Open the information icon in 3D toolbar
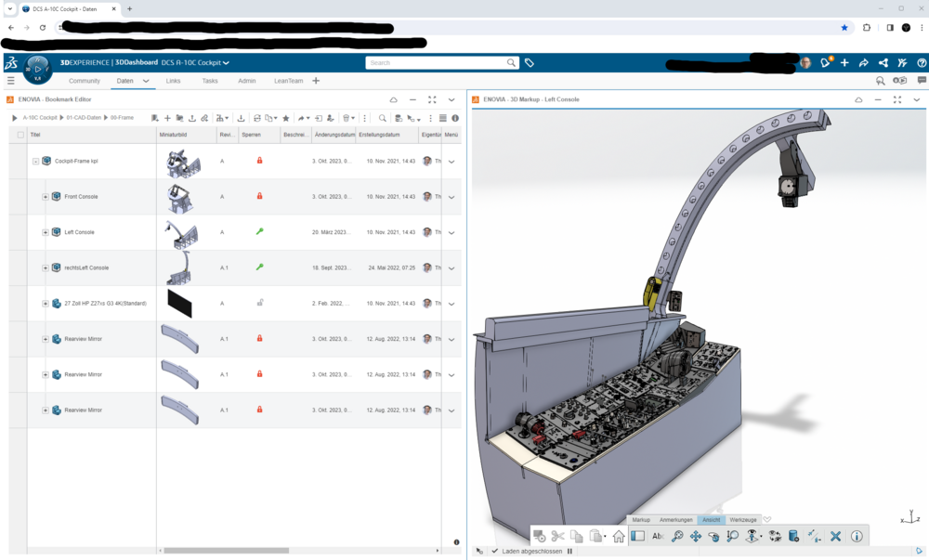Image resolution: width=929 pixels, height=560 pixels. tap(857, 536)
